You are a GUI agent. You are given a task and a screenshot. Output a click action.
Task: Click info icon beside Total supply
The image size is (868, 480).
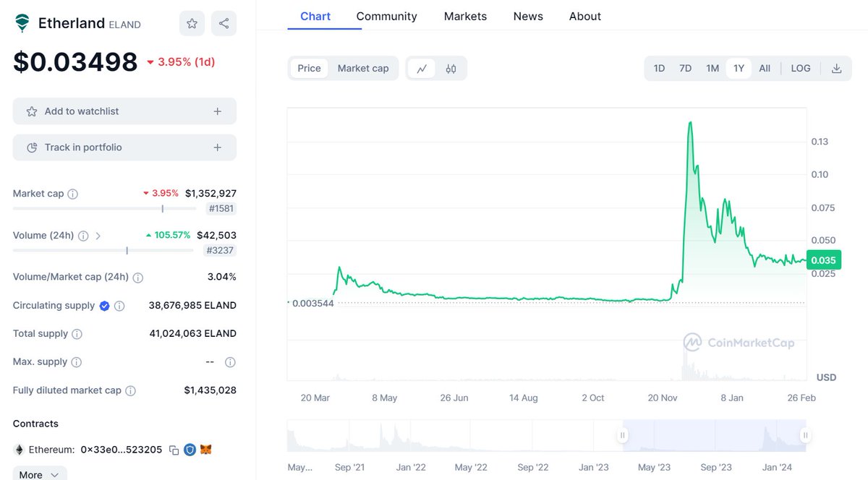(77, 334)
